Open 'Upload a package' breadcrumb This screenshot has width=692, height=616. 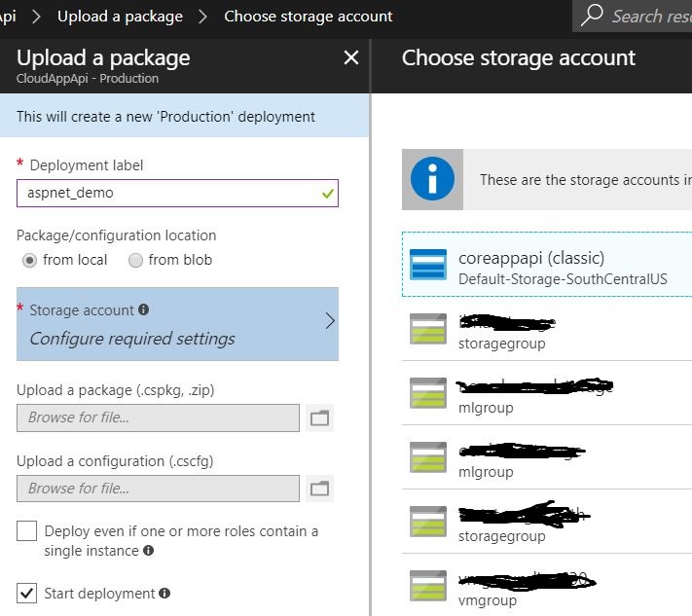tap(120, 17)
